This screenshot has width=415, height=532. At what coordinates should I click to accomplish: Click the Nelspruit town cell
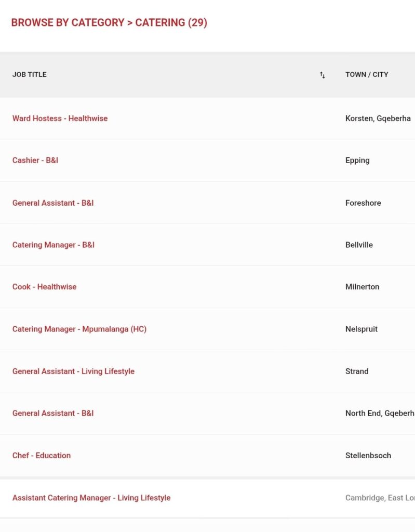pos(362,329)
